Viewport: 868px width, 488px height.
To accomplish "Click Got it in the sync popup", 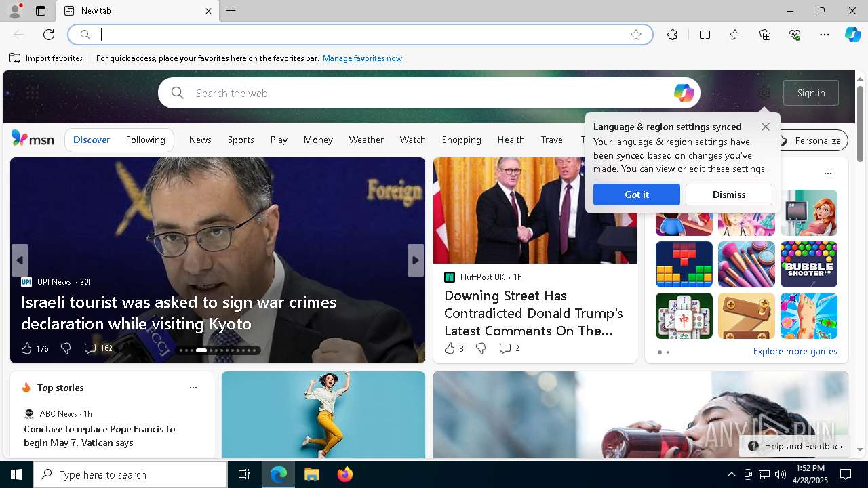I will pos(636,195).
